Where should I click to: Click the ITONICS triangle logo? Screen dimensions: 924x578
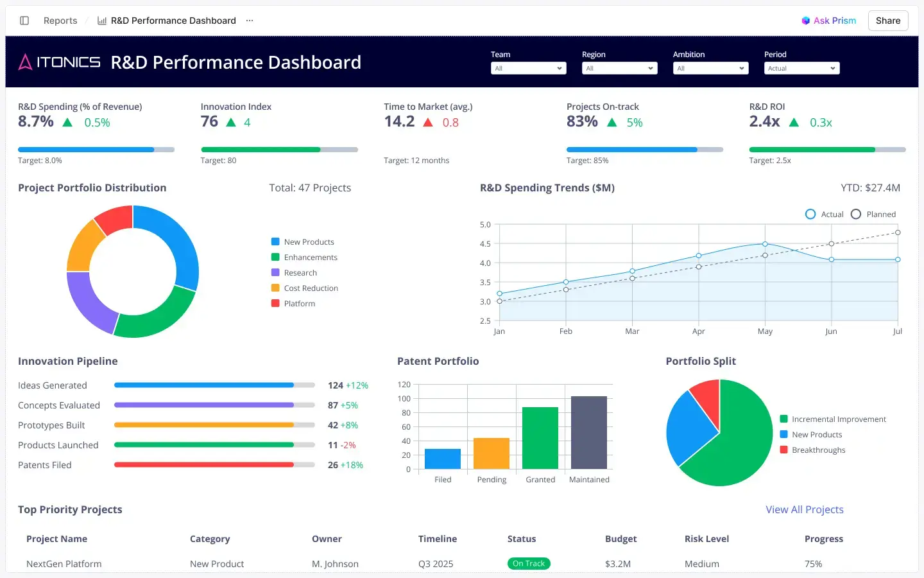(25, 62)
